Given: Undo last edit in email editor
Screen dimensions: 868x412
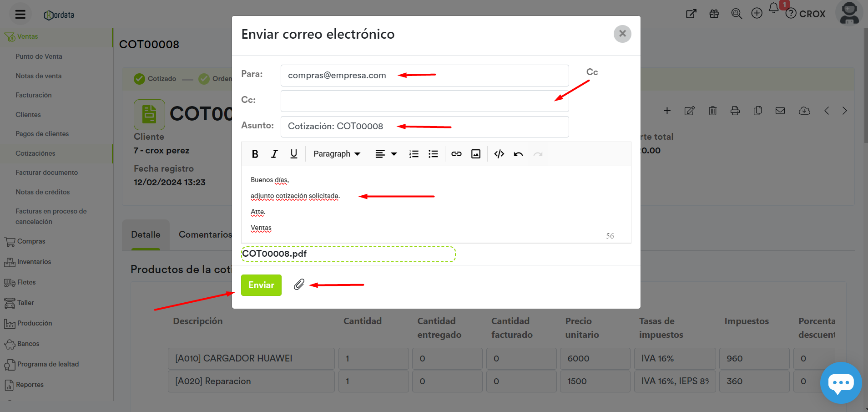Looking at the screenshot, I should click(518, 154).
